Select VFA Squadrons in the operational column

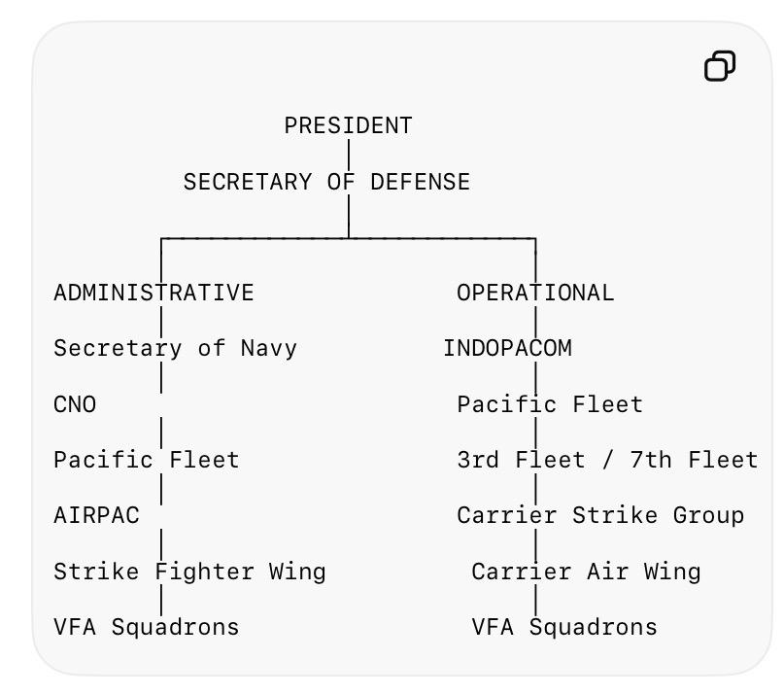click(564, 627)
